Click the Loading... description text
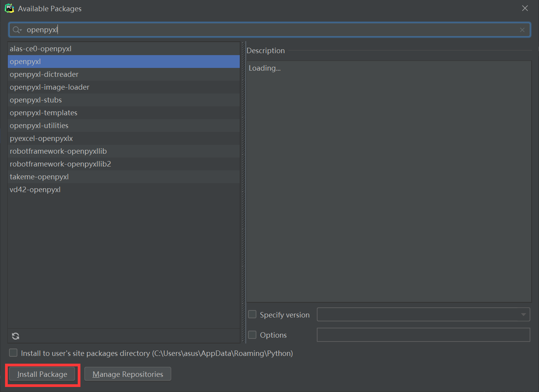The image size is (539, 392). pyautogui.click(x=265, y=68)
